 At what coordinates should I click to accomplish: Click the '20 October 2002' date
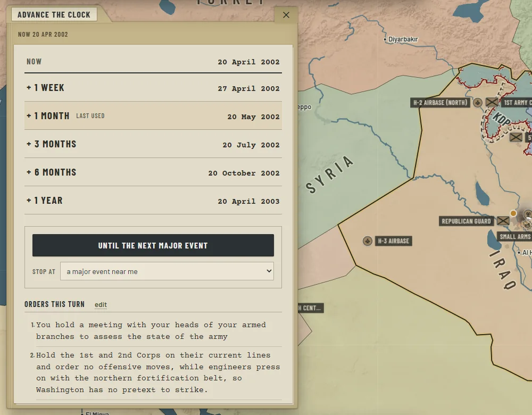244,173
